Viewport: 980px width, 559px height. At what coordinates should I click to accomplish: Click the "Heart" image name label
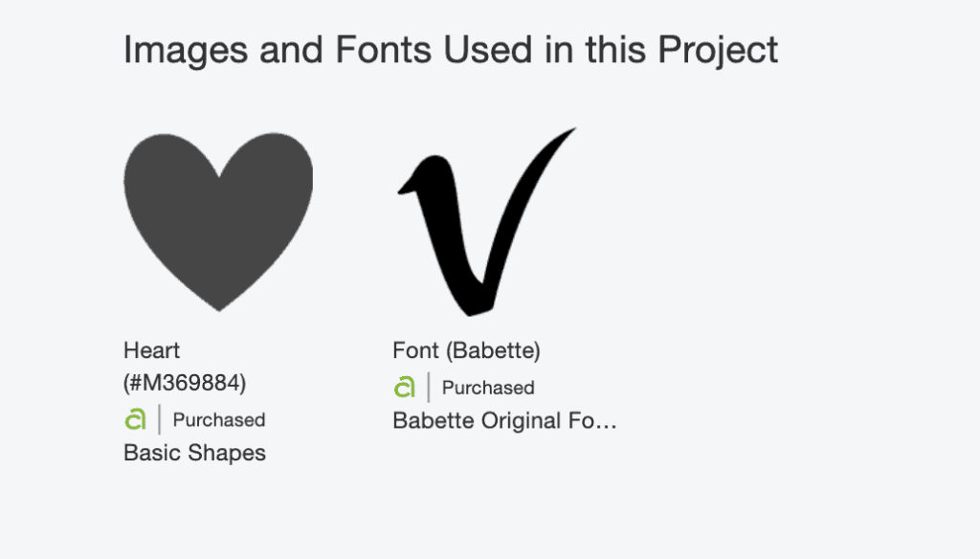(151, 350)
